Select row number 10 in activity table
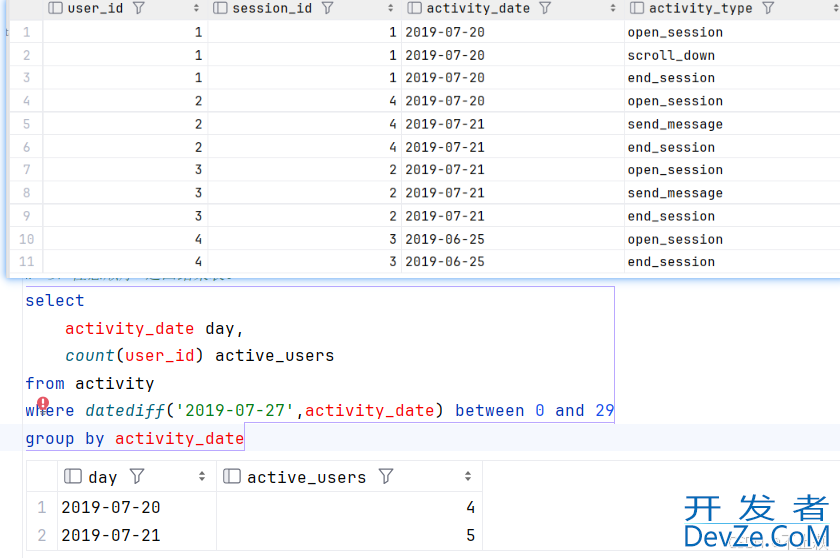Screen dimensions: 840x558 tap(26, 239)
